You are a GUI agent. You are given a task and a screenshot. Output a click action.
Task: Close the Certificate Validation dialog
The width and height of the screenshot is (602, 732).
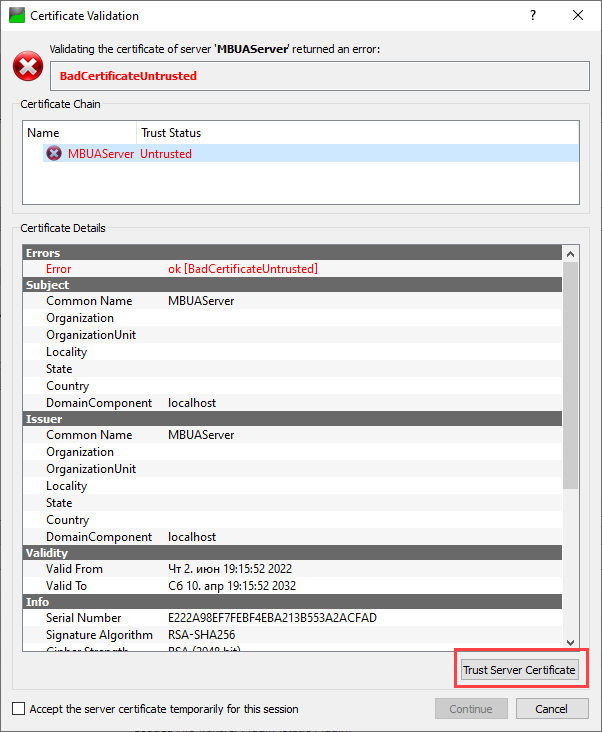tap(578, 16)
